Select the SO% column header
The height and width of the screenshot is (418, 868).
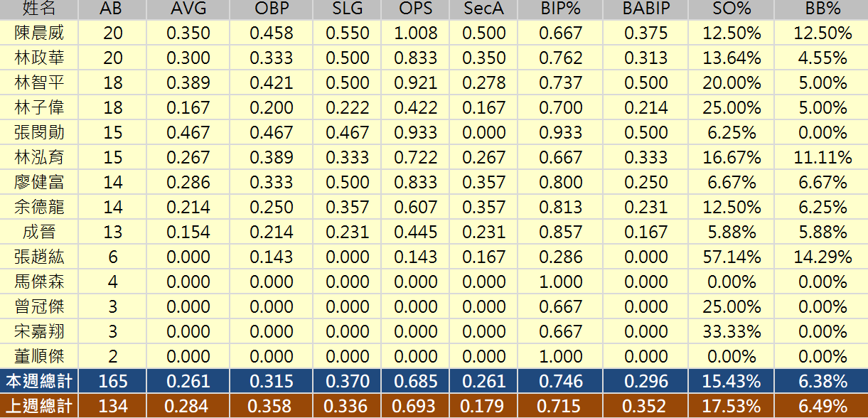click(732, 9)
